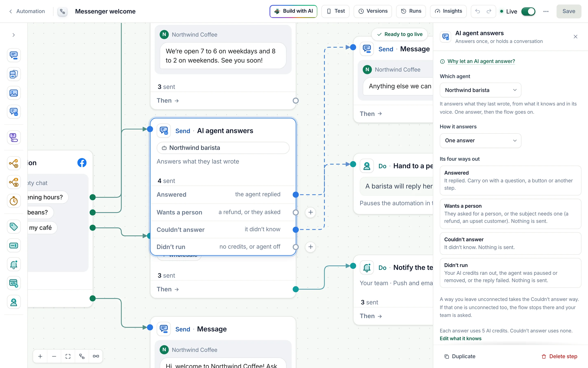
Task: Add the A/B split step from sidebar
Action: pos(14,182)
